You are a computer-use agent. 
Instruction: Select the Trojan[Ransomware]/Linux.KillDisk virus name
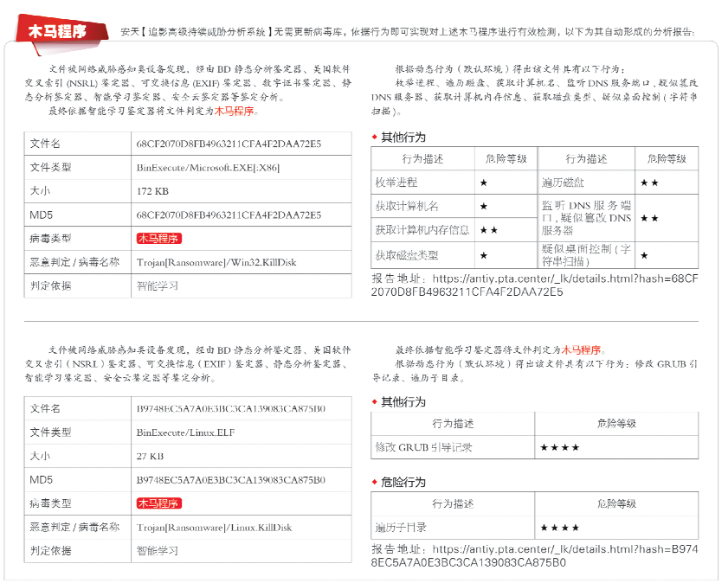pos(214,528)
